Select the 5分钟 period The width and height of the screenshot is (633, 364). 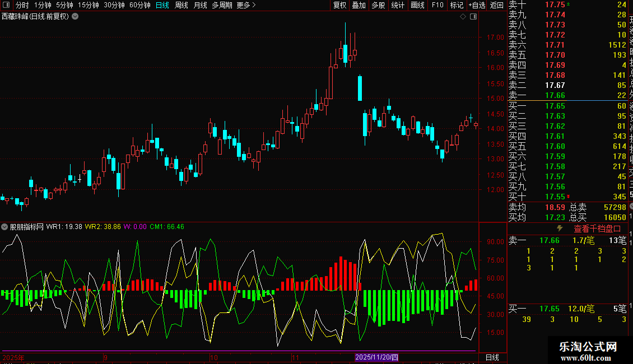tap(64, 5)
